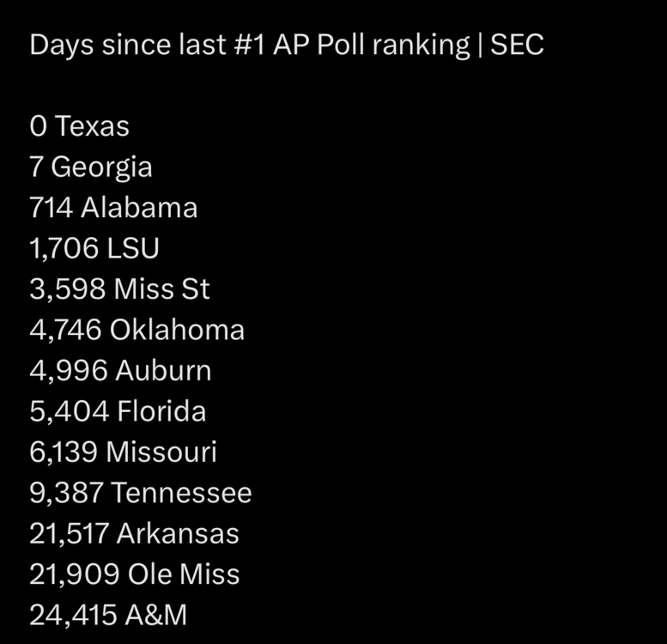Click the word SEC in the title
This screenshot has width=667, height=644.
(517, 46)
